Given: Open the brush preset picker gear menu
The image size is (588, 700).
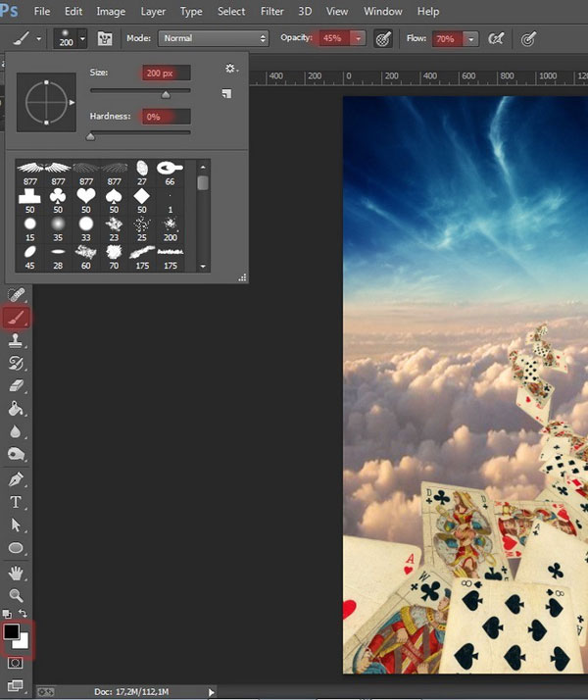Looking at the screenshot, I should coord(231,69).
